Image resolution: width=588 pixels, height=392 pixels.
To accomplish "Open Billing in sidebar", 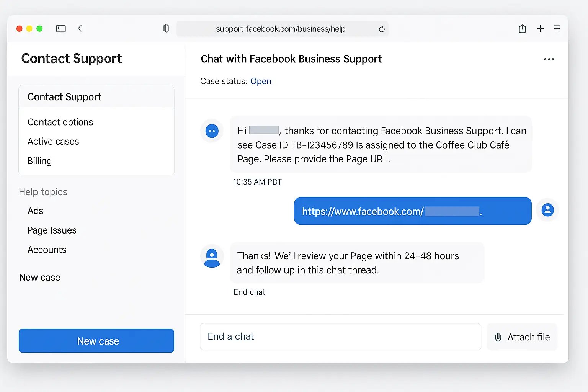I will 39,161.
